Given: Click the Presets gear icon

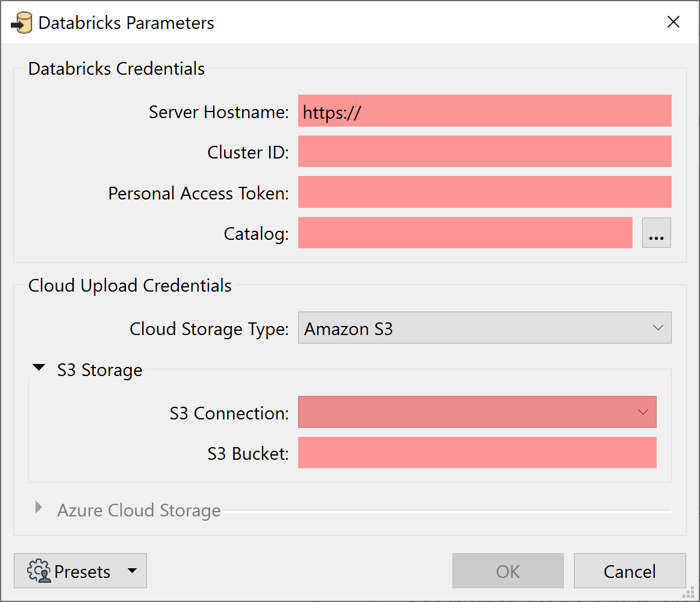Looking at the screenshot, I should (x=38, y=570).
